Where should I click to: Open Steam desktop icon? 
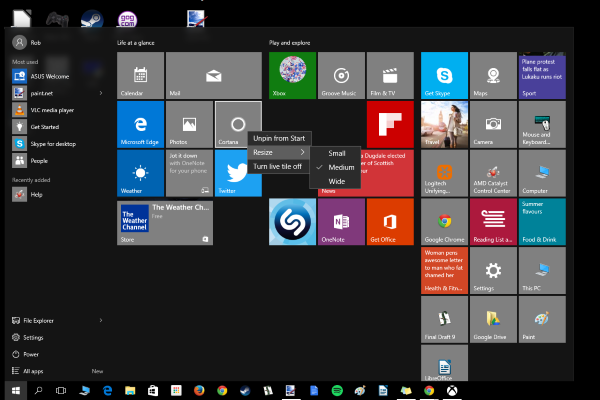pos(92,19)
